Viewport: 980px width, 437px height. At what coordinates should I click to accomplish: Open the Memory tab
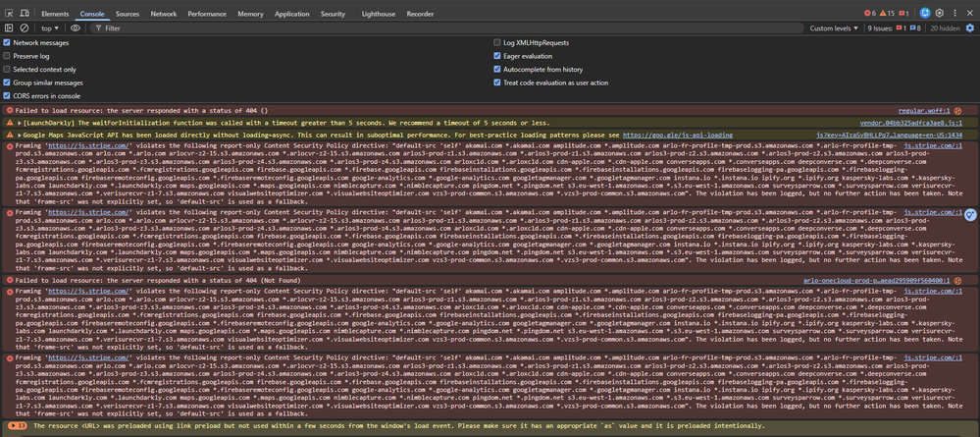(250, 14)
